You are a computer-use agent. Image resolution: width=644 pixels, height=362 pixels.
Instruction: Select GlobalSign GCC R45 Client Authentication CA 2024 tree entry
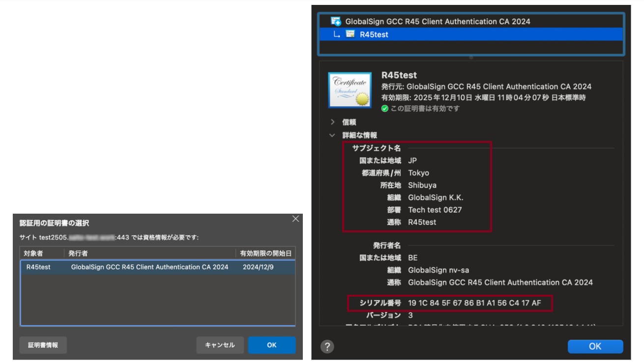pyautogui.click(x=438, y=22)
